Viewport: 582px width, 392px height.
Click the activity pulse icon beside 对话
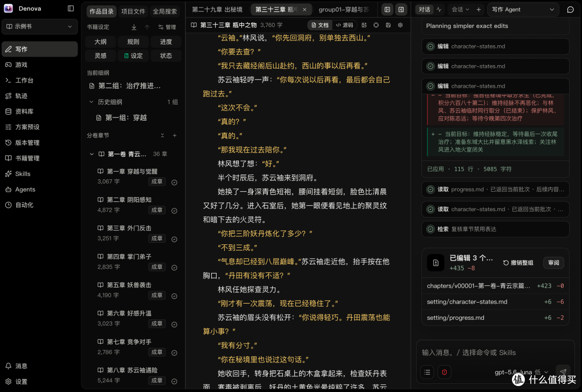point(439,10)
